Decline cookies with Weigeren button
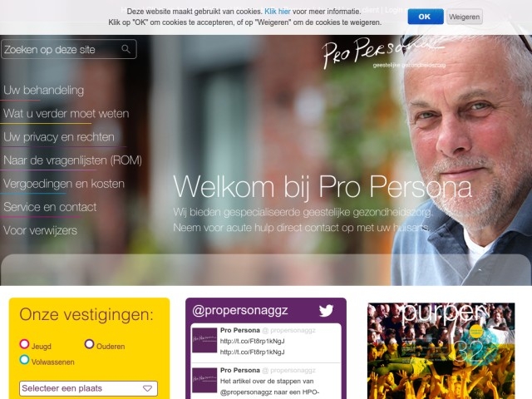Viewport: 532px width, 399px height. click(x=465, y=17)
